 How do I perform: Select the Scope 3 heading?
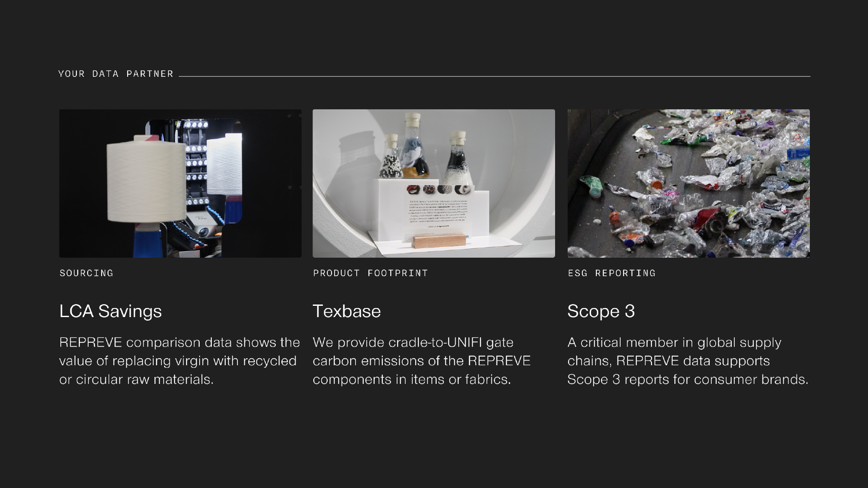coord(601,311)
